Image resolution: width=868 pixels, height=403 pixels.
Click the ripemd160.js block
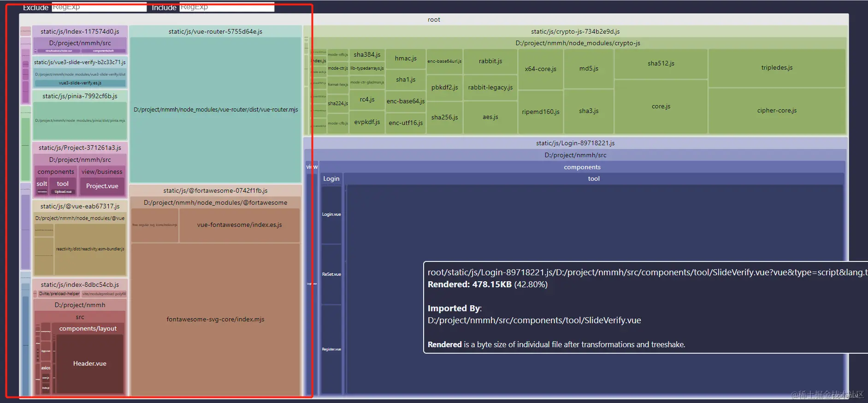click(x=540, y=112)
